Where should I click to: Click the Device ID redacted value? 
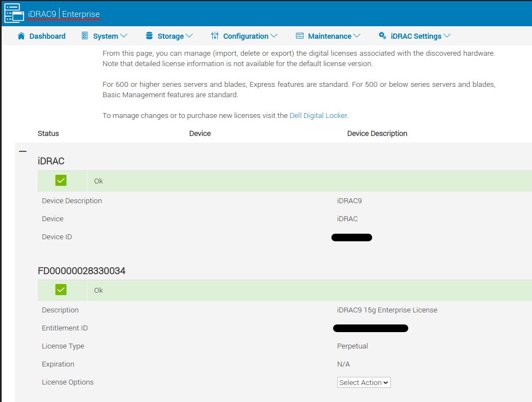coord(352,237)
